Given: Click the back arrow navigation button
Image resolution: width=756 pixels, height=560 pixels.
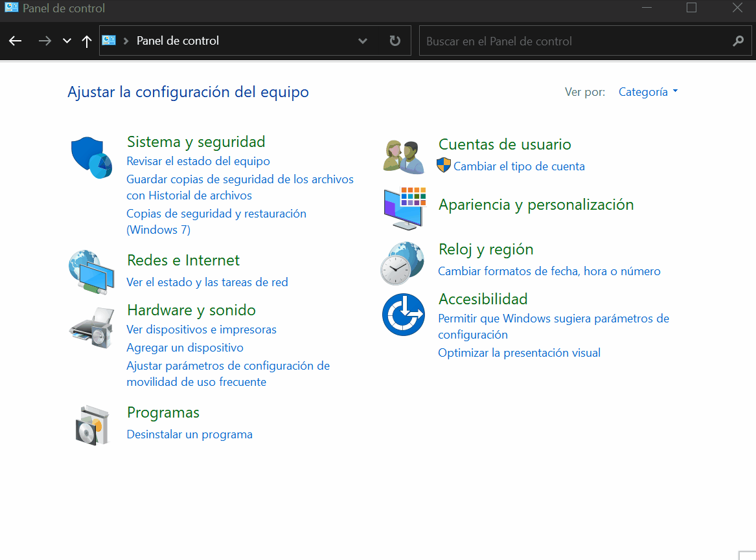Looking at the screenshot, I should [16, 41].
